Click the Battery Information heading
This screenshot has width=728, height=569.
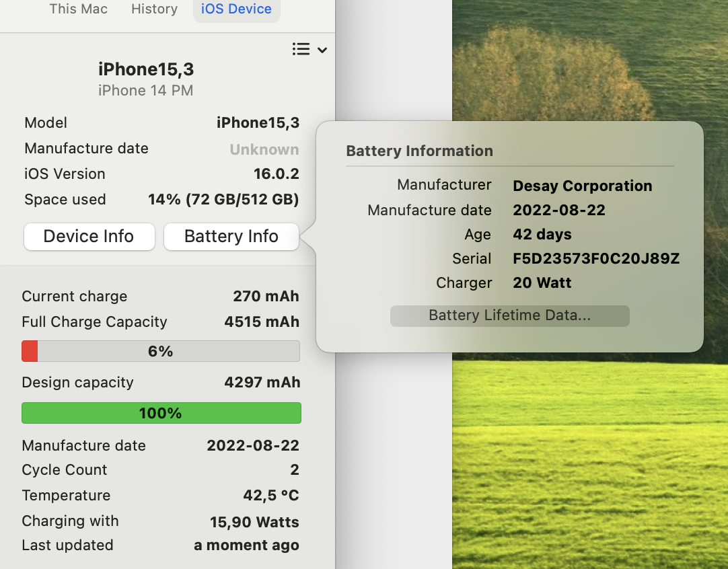pos(420,151)
